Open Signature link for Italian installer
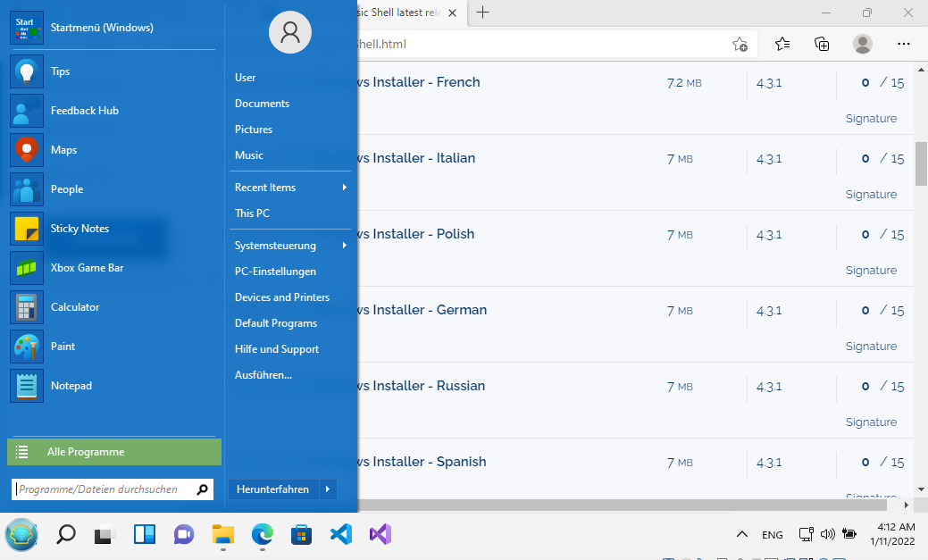 tap(871, 194)
